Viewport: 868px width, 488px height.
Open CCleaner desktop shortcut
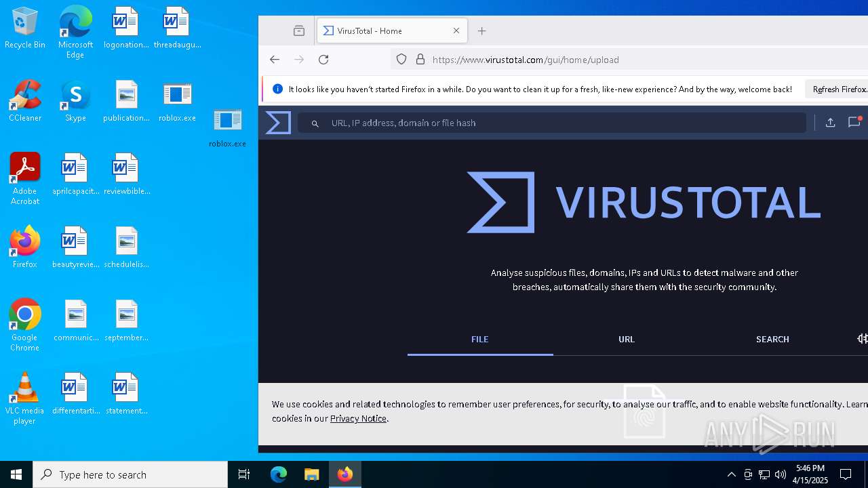25,102
